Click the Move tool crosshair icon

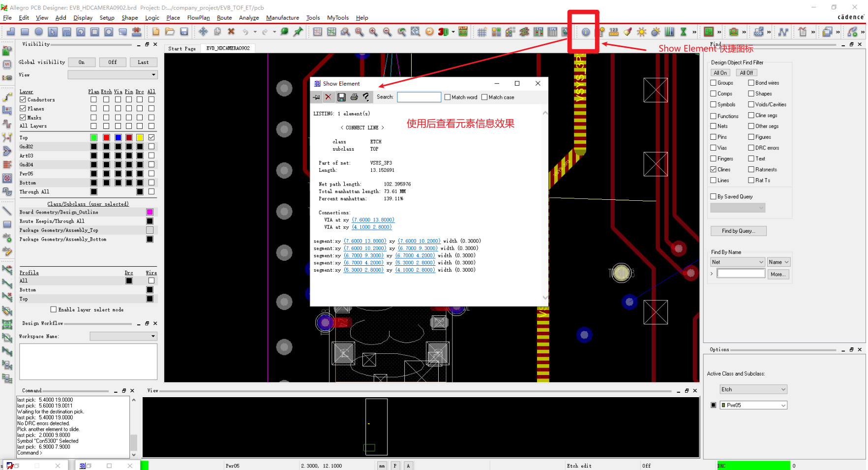pos(203,32)
